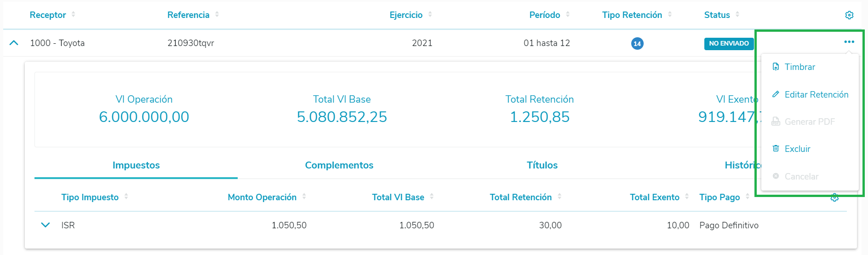Viewport: 868px width, 255px height.
Task: Sort by Referencia column sort icon
Action: pos(217,15)
